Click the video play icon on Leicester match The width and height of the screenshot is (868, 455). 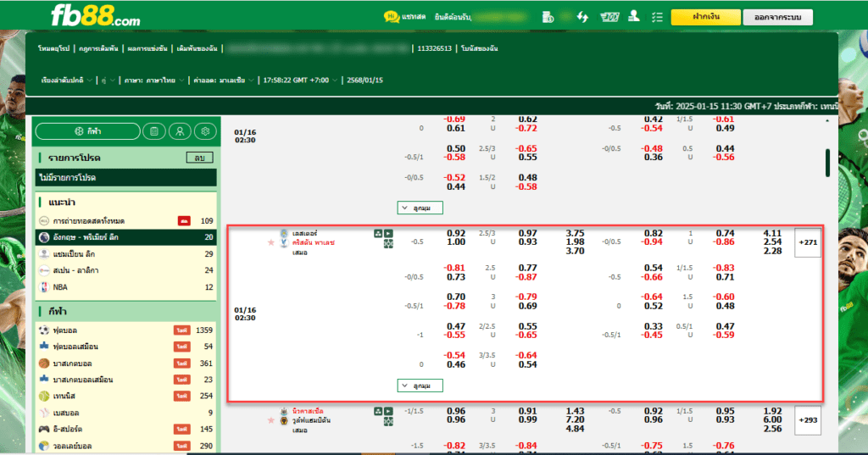(388, 234)
